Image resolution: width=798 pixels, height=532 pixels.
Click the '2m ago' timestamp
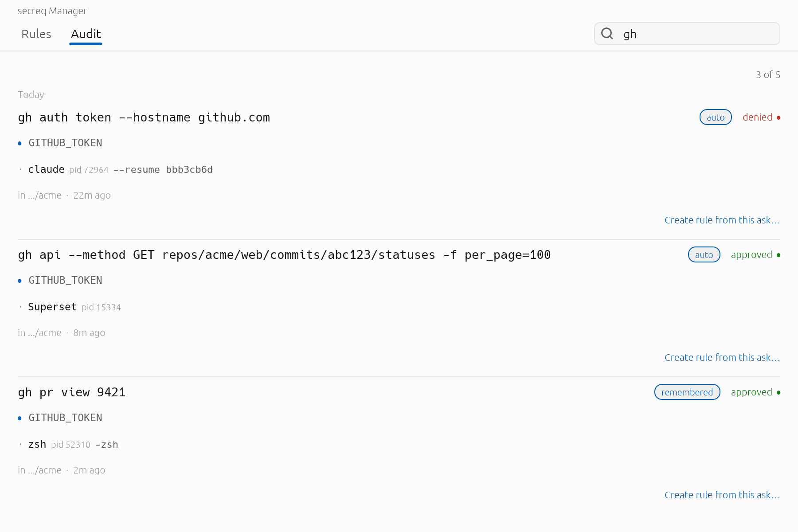coord(89,470)
